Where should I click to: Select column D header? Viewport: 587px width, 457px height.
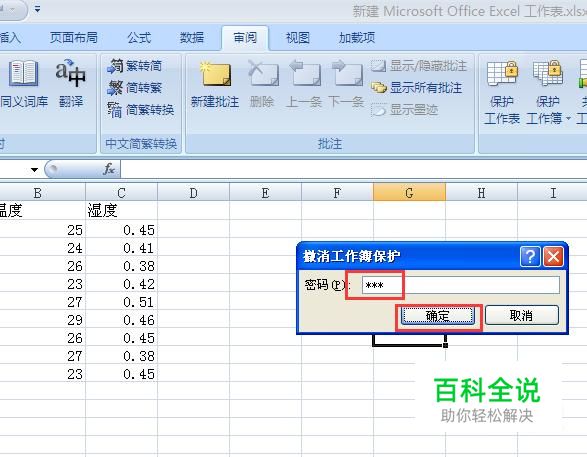tap(193, 193)
